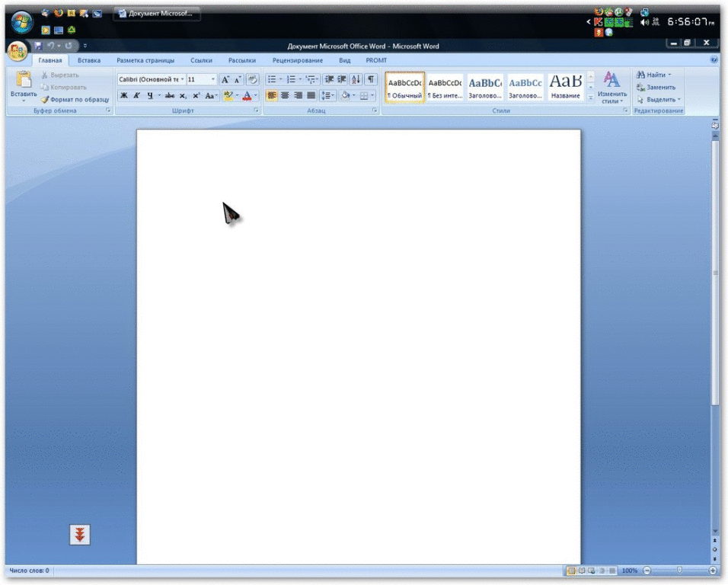Click the Paste (Вставить) clipboard icon
The width and height of the screenshot is (728, 585).
(x=23, y=80)
